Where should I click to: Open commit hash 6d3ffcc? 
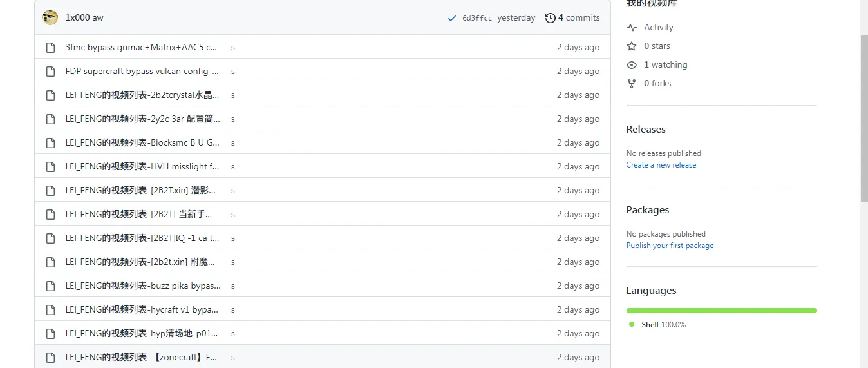coord(476,18)
